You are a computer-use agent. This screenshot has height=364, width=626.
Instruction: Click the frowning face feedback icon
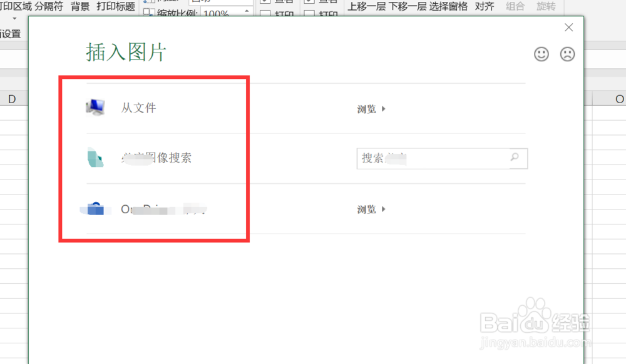coord(567,54)
